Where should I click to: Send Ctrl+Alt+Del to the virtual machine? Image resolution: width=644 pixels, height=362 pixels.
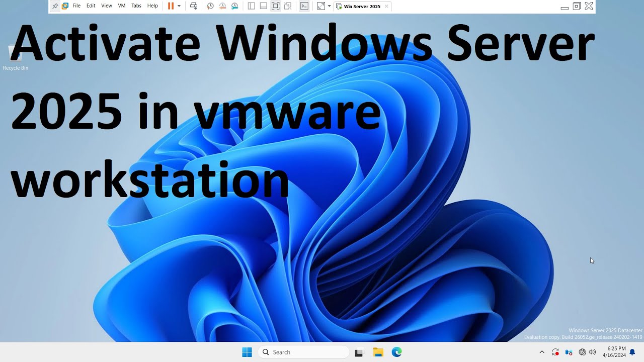(x=194, y=6)
